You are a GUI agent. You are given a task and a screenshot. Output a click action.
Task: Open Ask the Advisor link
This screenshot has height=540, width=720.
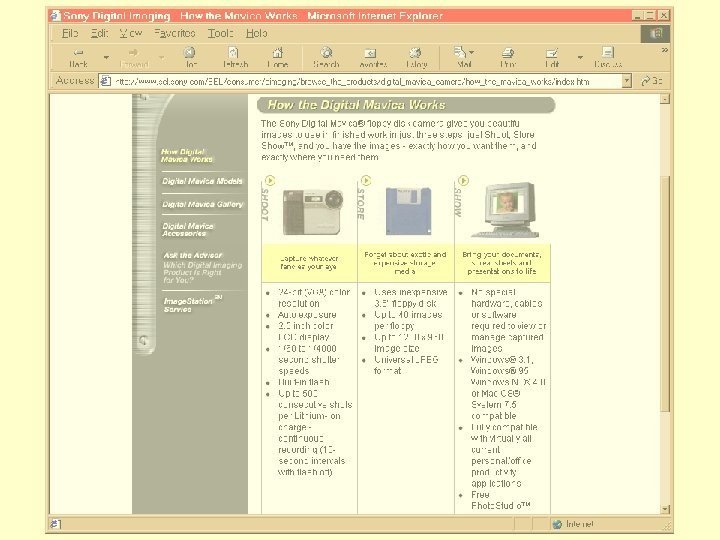click(193, 255)
